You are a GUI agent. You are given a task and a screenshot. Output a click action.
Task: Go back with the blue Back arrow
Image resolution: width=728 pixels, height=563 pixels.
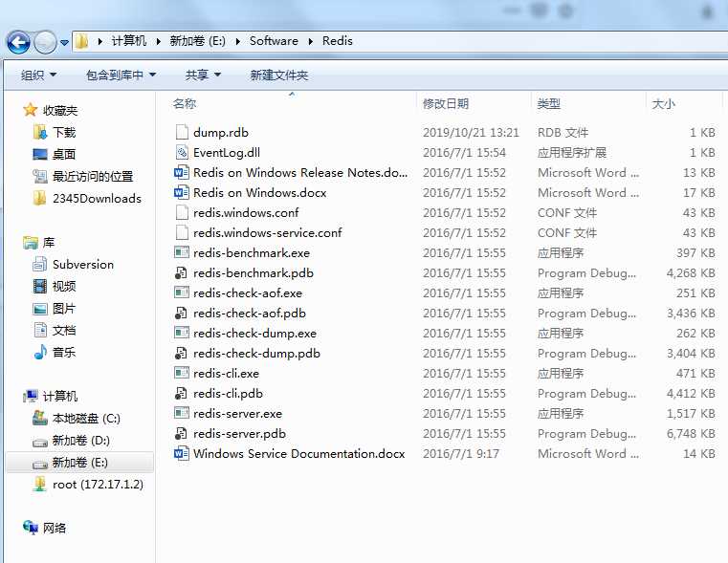click(x=18, y=42)
